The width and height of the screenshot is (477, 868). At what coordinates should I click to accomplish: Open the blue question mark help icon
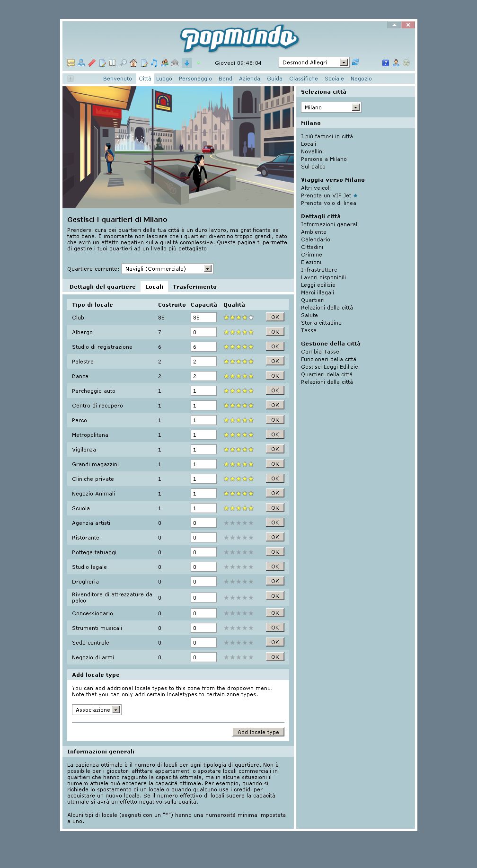pos(386,62)
